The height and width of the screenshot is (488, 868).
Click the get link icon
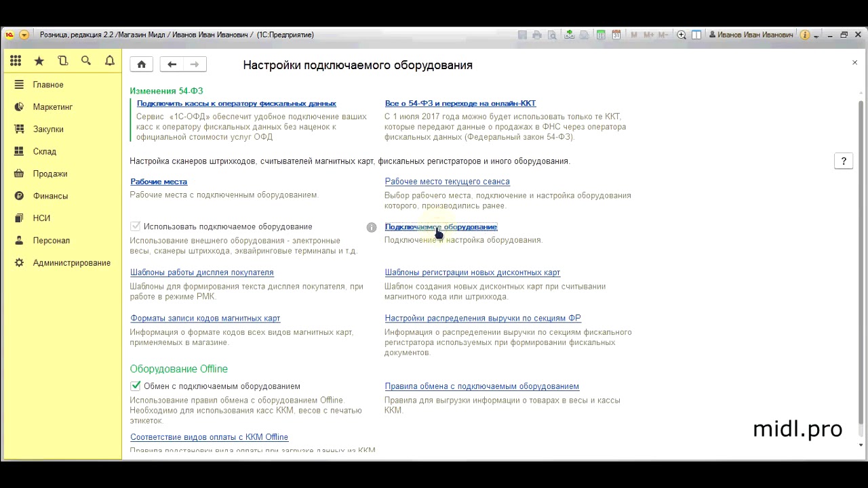pyautogui.click(x=569, y=35)
